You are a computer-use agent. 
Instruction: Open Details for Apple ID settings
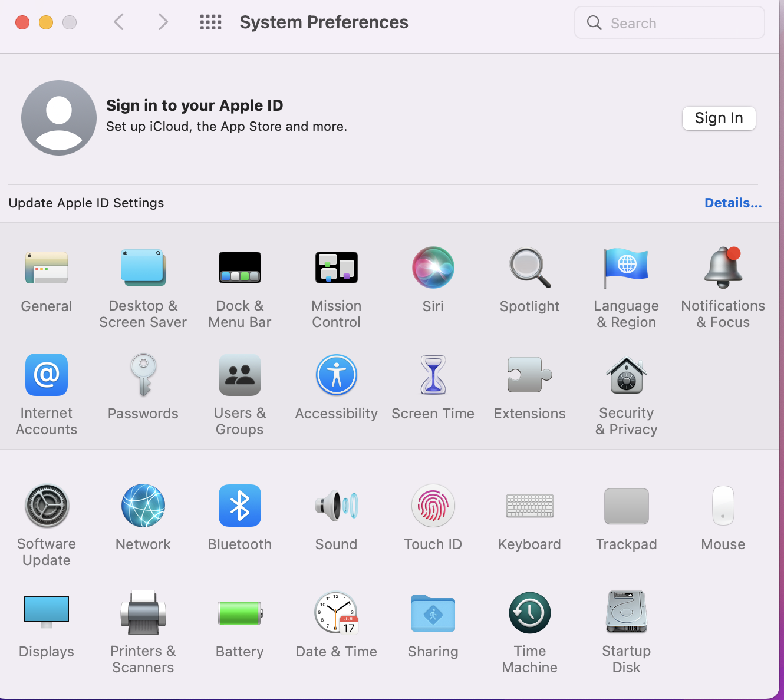tap(733, 203)
